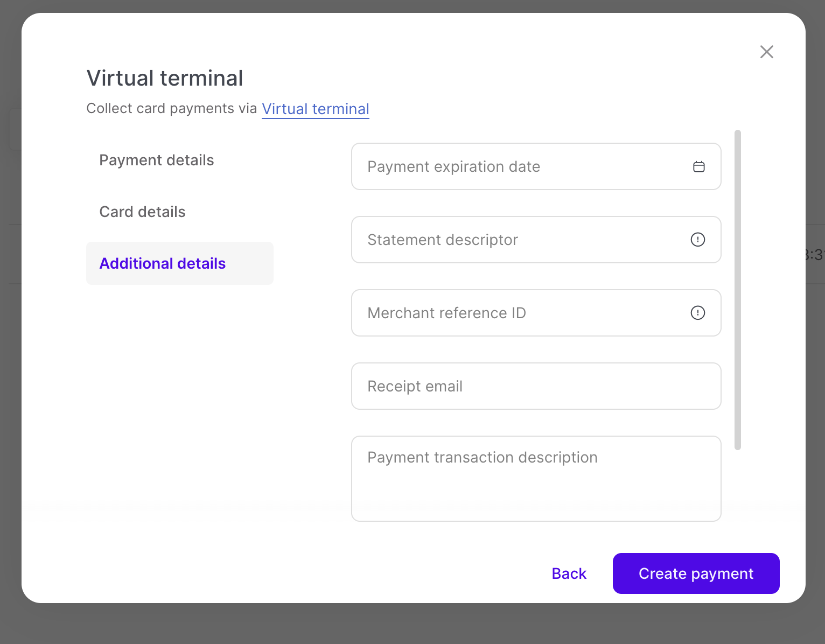Click the Merchant reference ID info icon
The height and width of the screenshot is (644, 825).
tap(697, 313)
